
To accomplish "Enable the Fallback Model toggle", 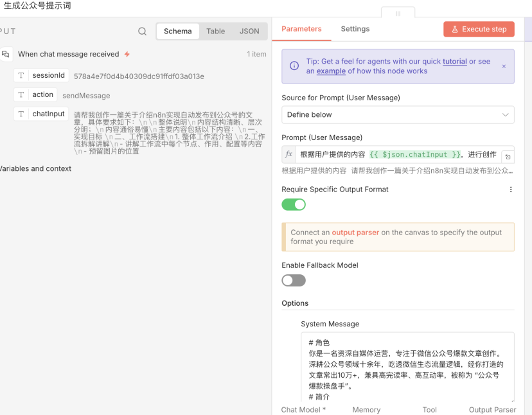I will pos(294,280).
